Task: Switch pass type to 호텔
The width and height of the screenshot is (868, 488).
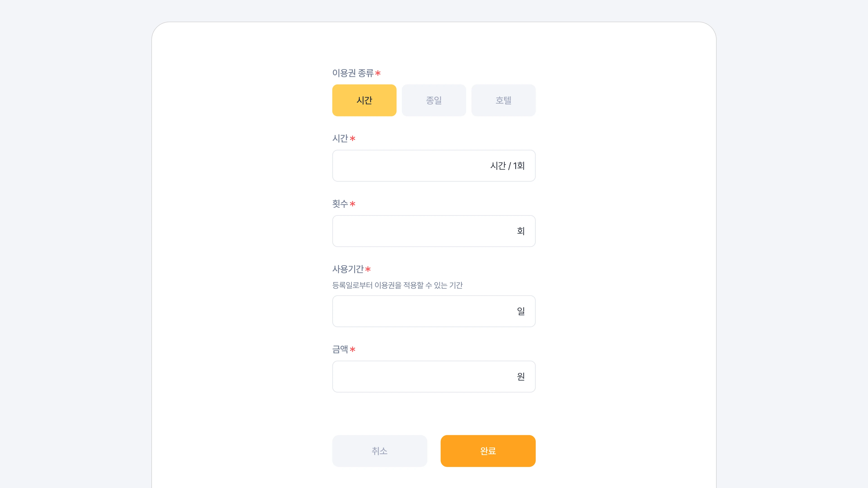Action: click(x=503, y=100)
